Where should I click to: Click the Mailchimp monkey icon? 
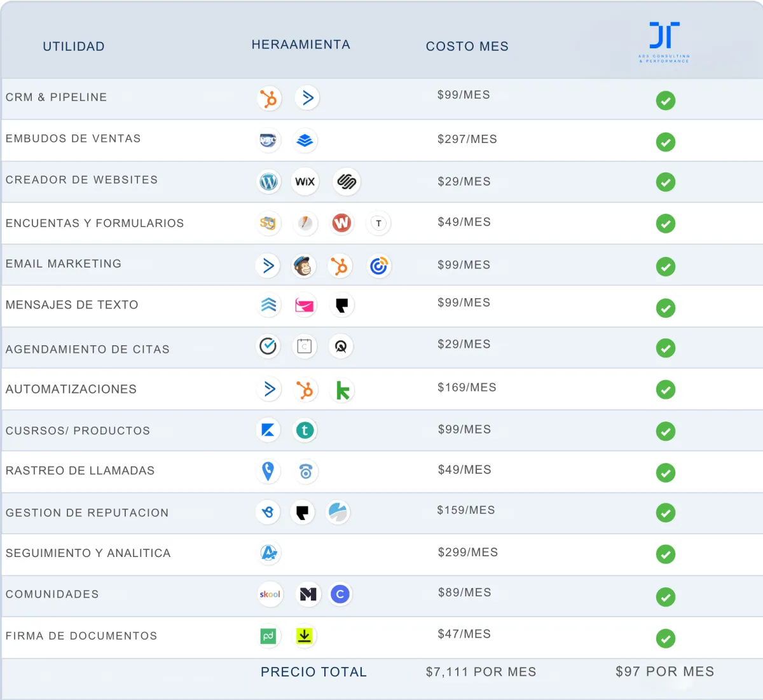304,266
